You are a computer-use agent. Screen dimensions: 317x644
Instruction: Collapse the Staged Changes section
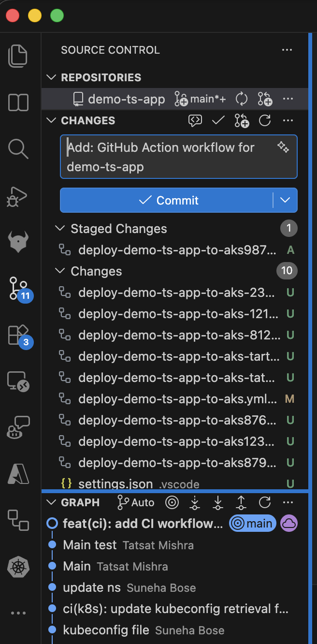60,228
